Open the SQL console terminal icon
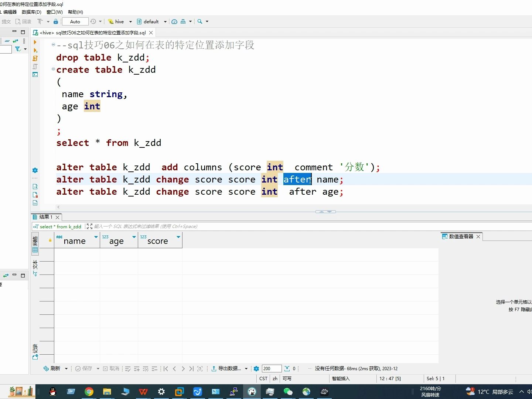 35,75
